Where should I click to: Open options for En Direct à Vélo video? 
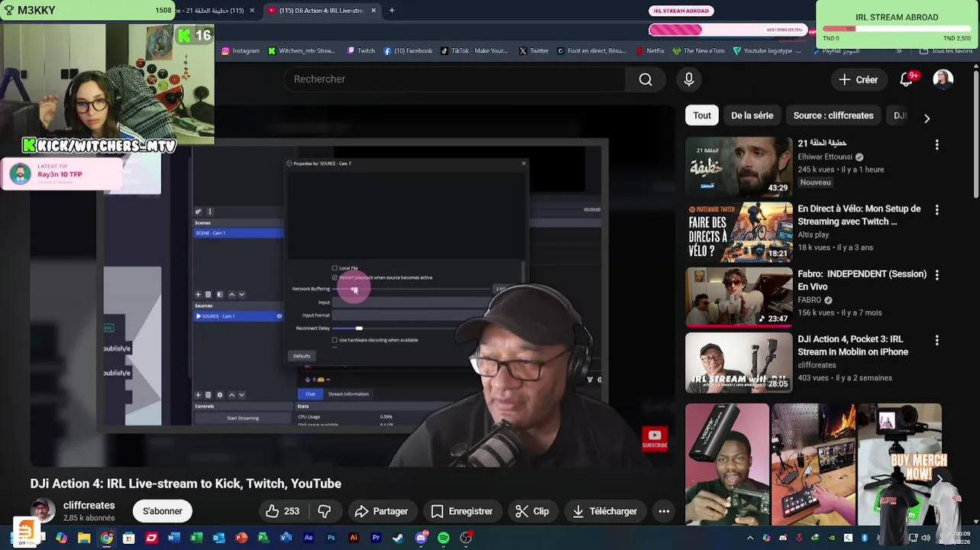(x=937, y=209)
